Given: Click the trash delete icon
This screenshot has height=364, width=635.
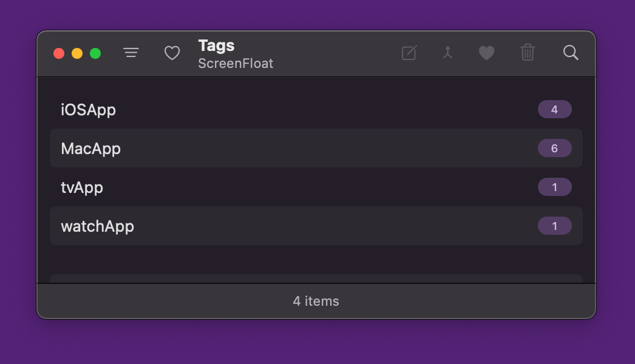Looking at the screenshot, I should (528, 53).
